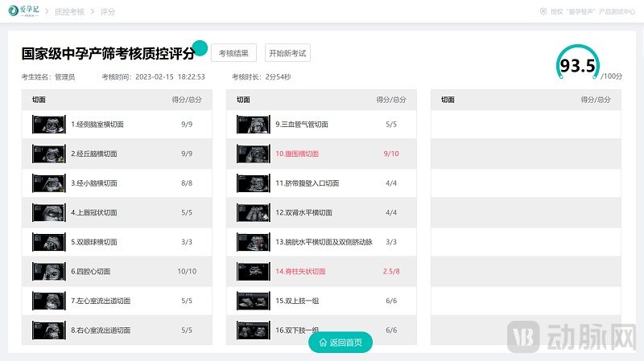Viewport: 644px width, 361px height.
Task: Click the 考生姓名 管理员 text
Action: [48, 77]
